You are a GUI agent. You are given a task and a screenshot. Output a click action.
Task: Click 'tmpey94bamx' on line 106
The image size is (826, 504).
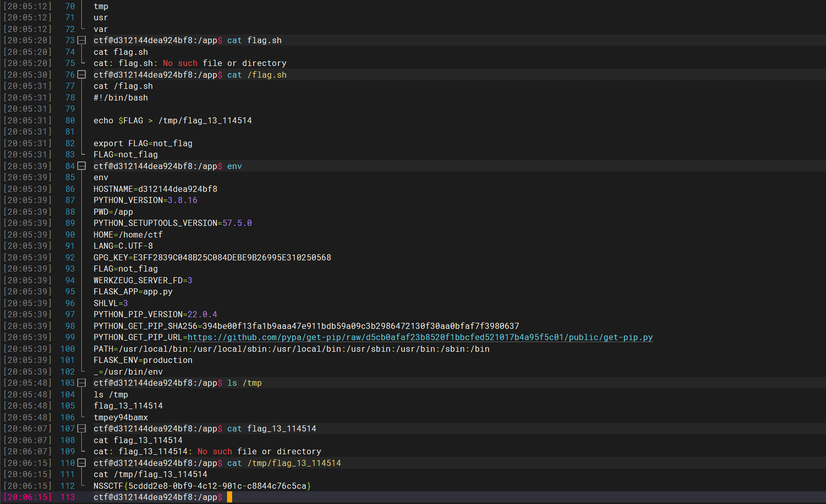point(121,417)
